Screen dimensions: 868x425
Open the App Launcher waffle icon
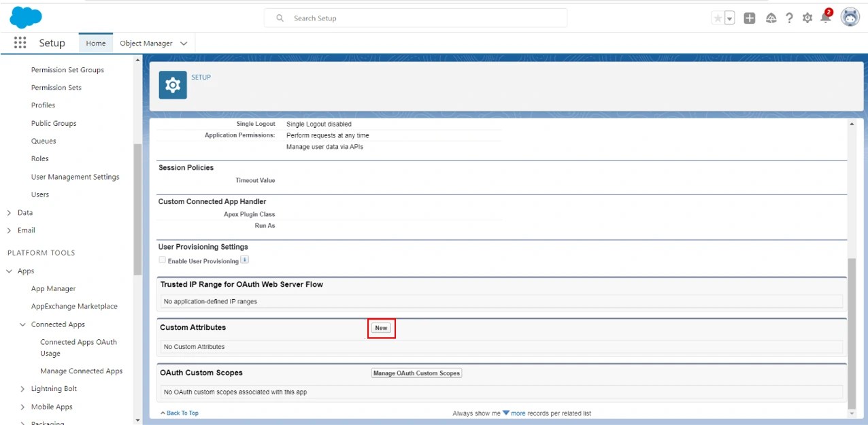click(19, 42)
